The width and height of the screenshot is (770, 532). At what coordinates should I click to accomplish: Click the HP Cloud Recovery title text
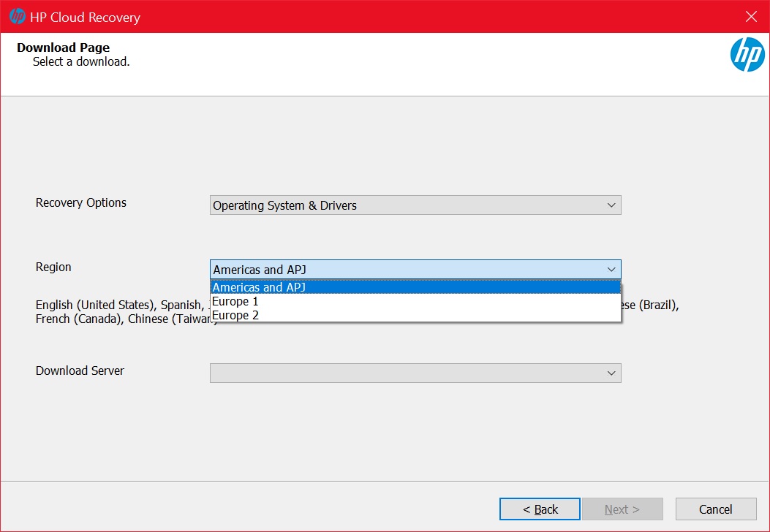coord(85,18)
